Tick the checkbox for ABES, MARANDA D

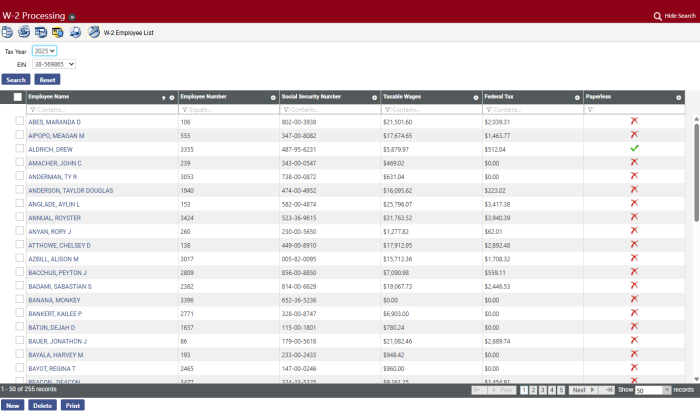[x=19, y=121]
